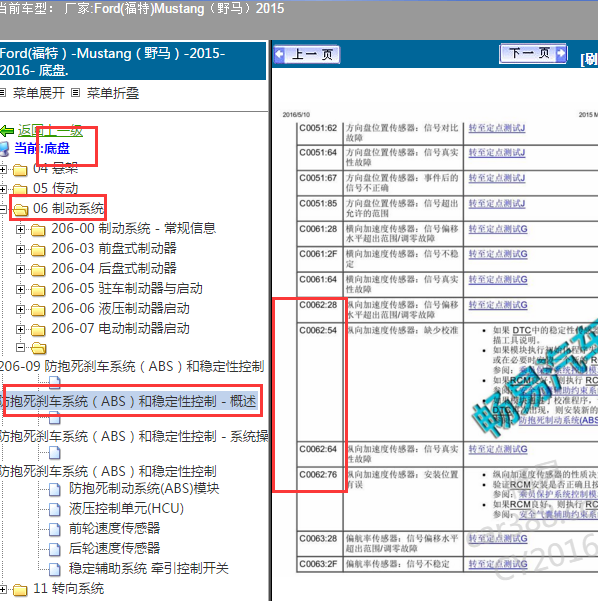The image size is (598, 601).
Task: Click folder icon of 206-04 后盘式制动器
Action: (38, 269)
